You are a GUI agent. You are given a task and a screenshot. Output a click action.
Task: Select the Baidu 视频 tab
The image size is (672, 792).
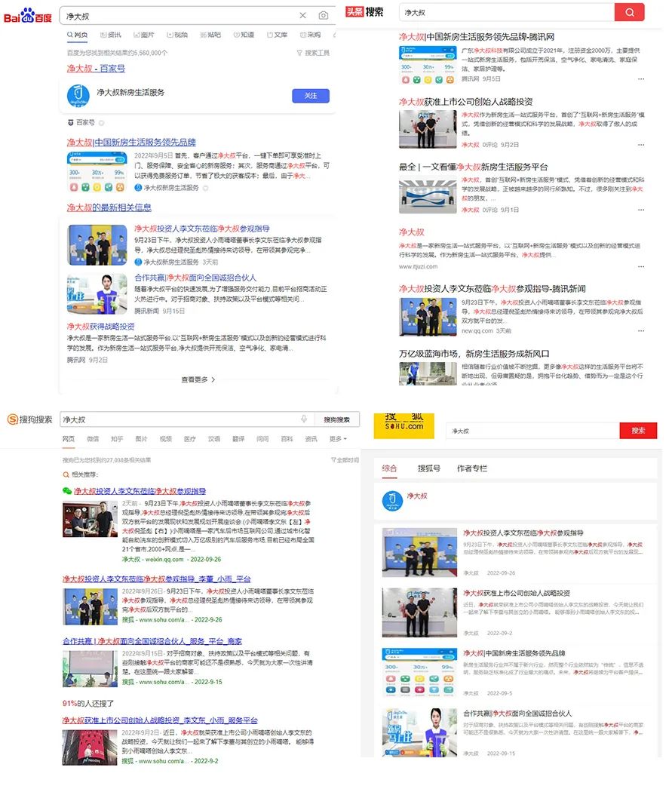(177, 35)
